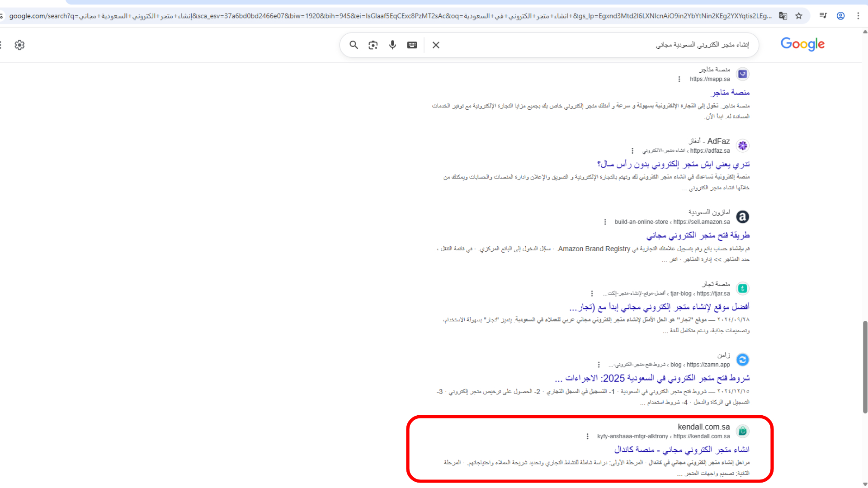
Task: Open result options menu for زامن
Action: tap(599, 364)
